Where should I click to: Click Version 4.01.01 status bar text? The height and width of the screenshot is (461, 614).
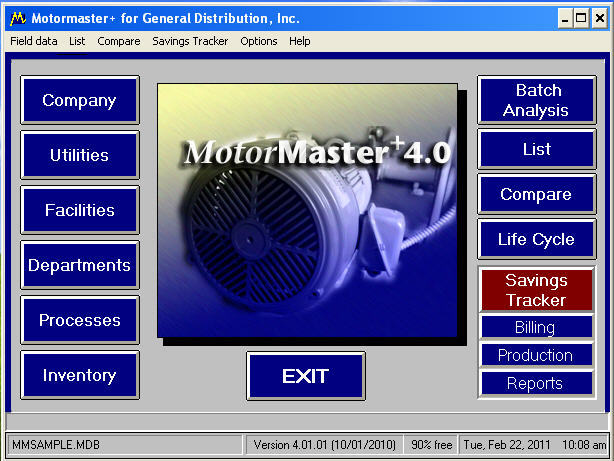coord(325,445)
